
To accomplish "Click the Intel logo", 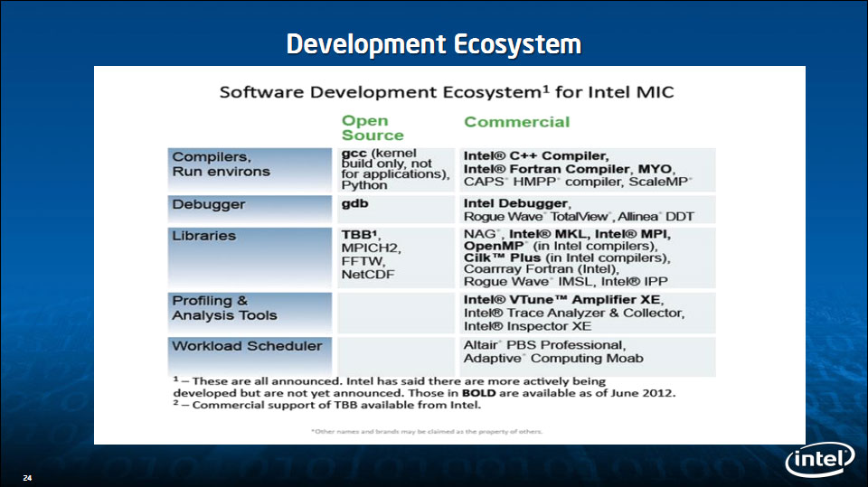I will tap(819, 459).
